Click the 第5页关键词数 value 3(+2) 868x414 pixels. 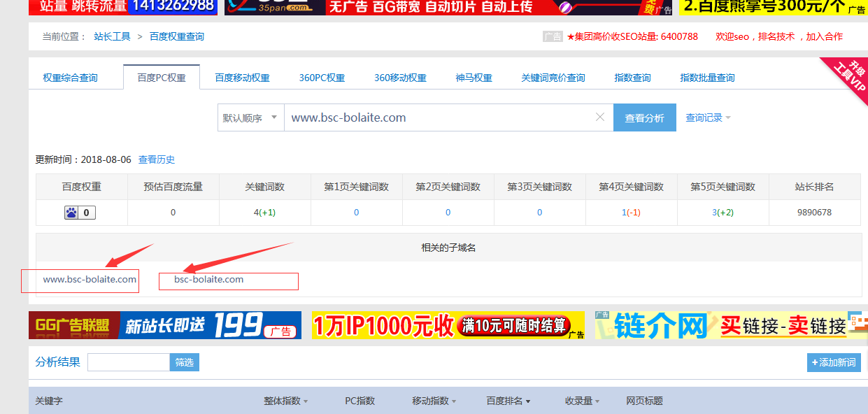pos(723,213)
